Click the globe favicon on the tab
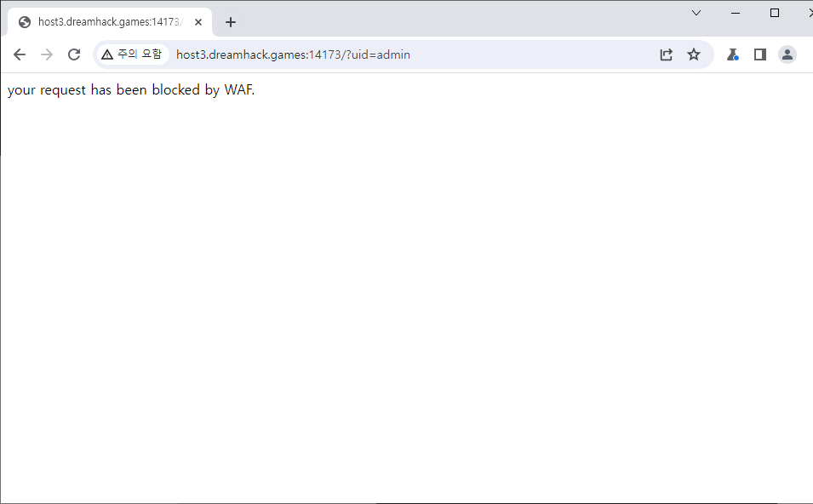 25,22
